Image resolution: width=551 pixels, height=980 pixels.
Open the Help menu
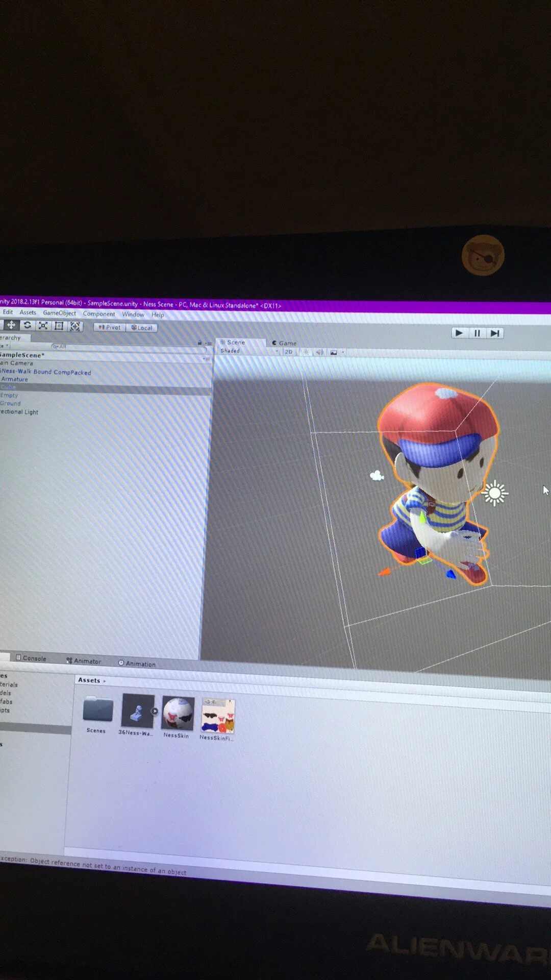(x=158, y=315)
